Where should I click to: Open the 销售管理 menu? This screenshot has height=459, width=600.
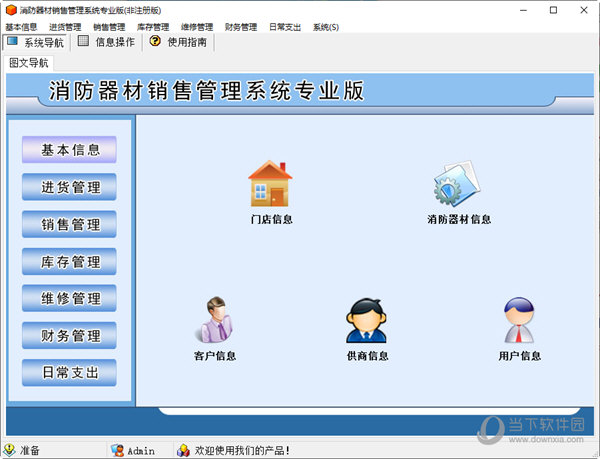109,27
